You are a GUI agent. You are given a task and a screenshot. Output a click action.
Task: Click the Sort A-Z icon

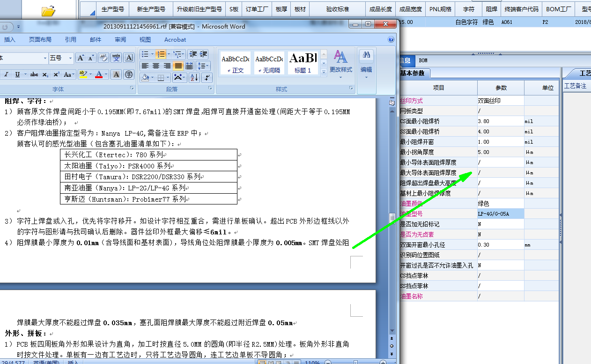[194, 78]
